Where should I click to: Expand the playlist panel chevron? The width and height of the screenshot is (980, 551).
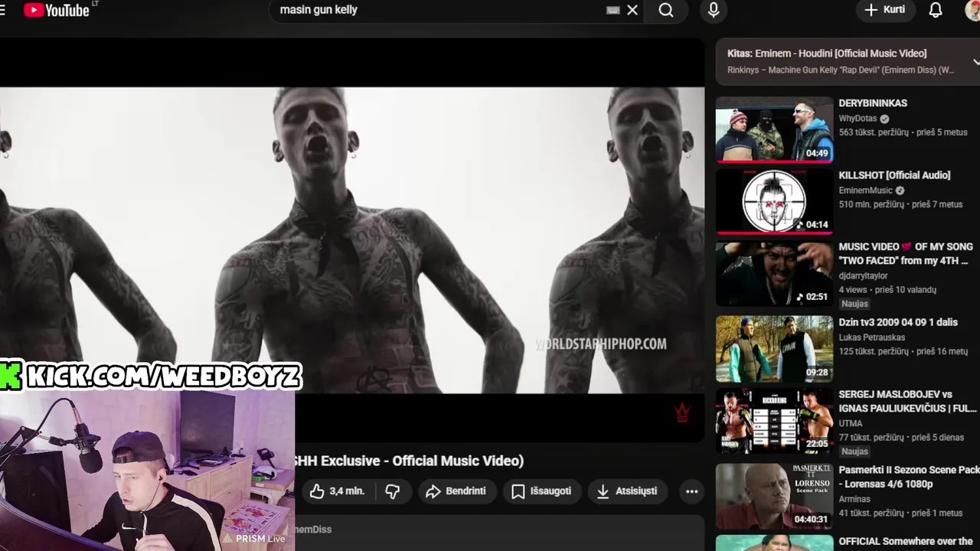pyautogui.click(x=975, y=61)
